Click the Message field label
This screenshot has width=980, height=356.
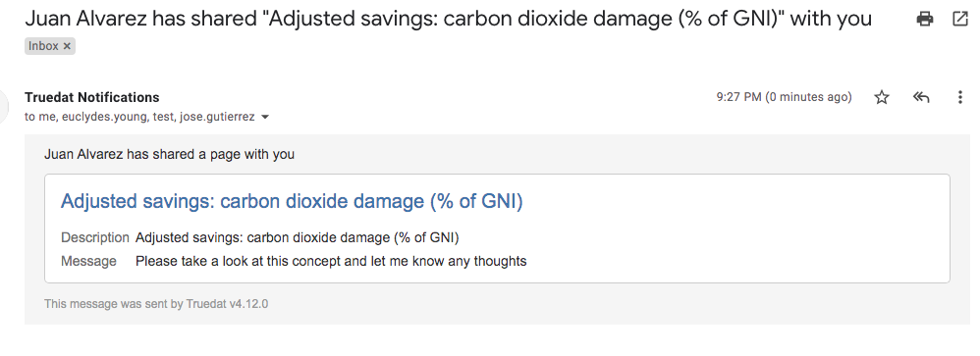coord(88,261)
